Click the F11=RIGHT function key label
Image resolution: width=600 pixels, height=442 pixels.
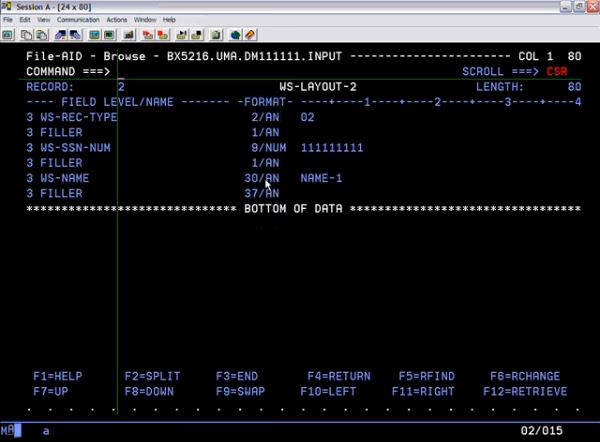423,391
